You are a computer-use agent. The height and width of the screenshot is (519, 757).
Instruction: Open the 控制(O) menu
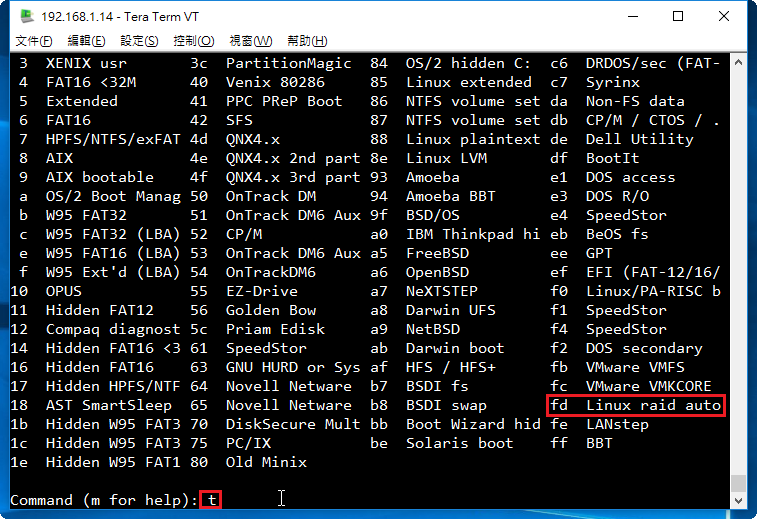click(x=193, y=41)
